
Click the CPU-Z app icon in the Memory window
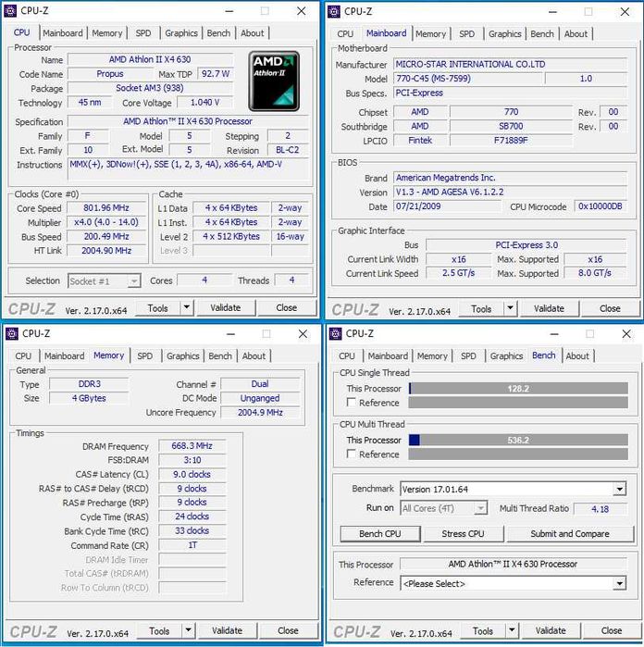[11, 333]
